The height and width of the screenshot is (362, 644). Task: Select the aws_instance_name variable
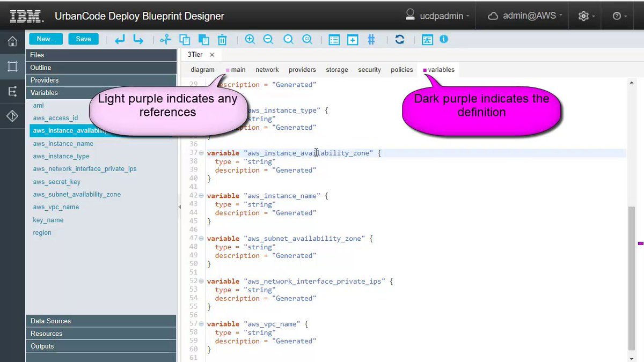click(x=63, y=144)
